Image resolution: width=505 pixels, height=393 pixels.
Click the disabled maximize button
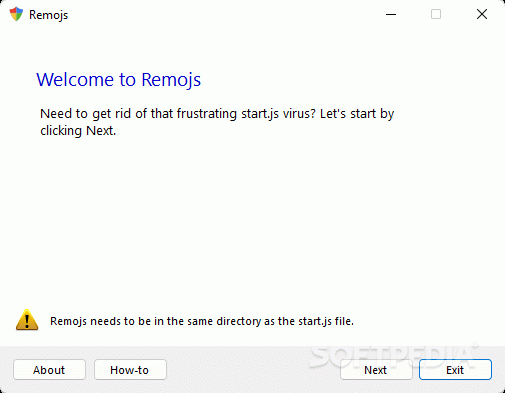click(x=436, y=14)
